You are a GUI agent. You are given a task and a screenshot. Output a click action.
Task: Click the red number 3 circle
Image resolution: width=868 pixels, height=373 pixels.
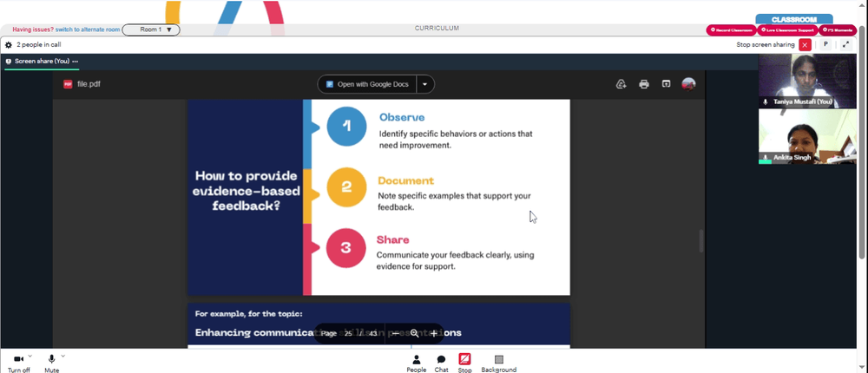coord(346,248)
